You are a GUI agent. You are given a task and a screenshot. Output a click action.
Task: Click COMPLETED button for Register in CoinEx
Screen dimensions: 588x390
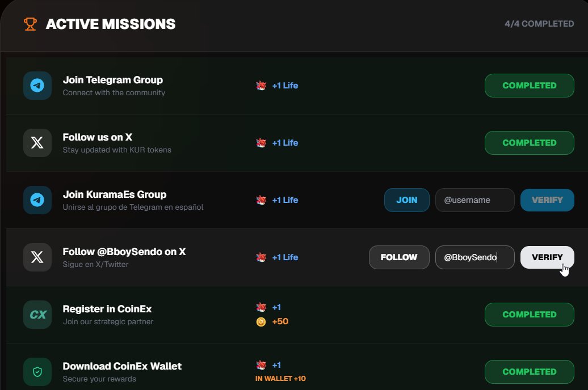point(529,315)
